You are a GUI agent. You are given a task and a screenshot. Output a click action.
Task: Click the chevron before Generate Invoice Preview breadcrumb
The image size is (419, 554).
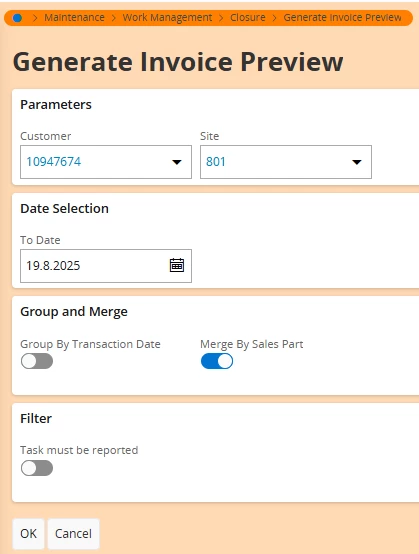click(275, 18)
